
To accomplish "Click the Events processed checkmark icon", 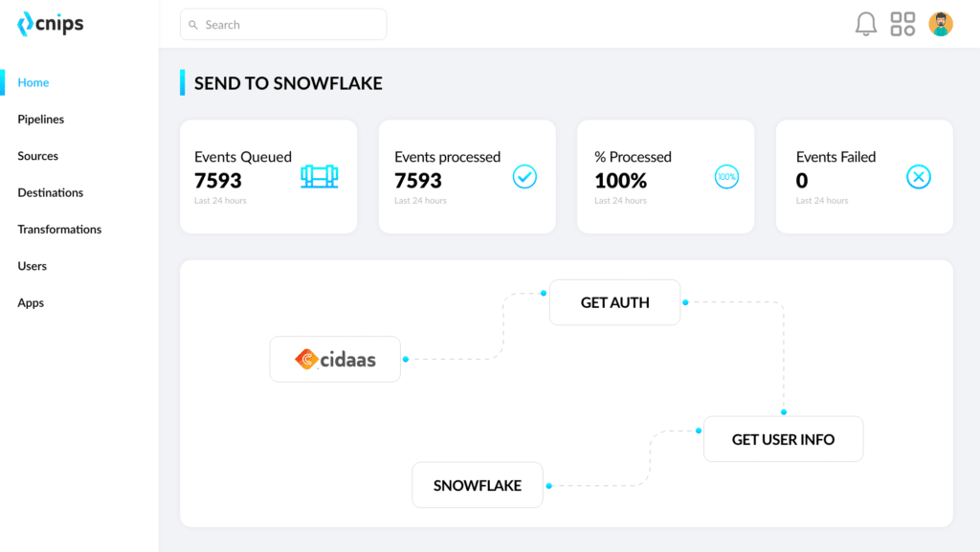I will pyautogui.click(x=524, y=177).
